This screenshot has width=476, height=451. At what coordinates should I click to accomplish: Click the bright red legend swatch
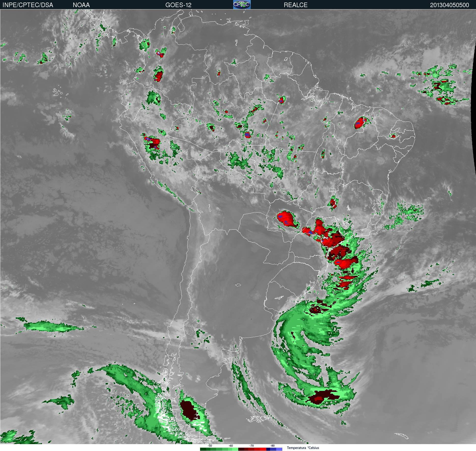263,449
